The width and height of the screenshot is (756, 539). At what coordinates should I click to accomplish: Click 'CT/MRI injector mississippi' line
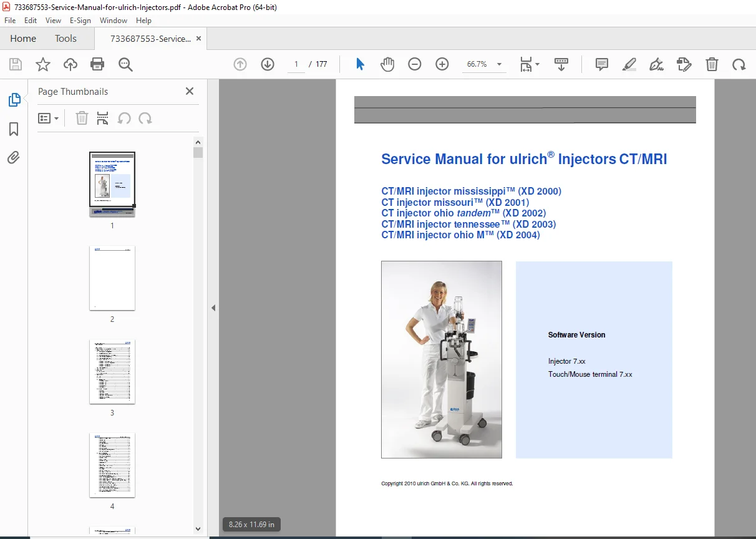tap(471, 192)
